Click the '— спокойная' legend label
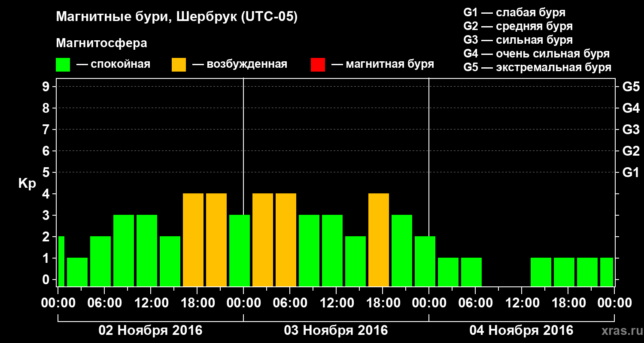 [x=113, y=64]
